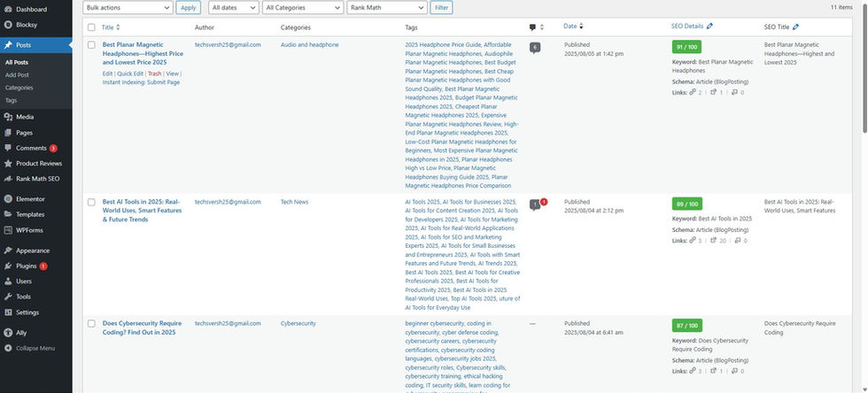This screenshot has width=868, height=393.
Task: Click the red pending comment badge on AI Tools post
Action: click(544, 202)
